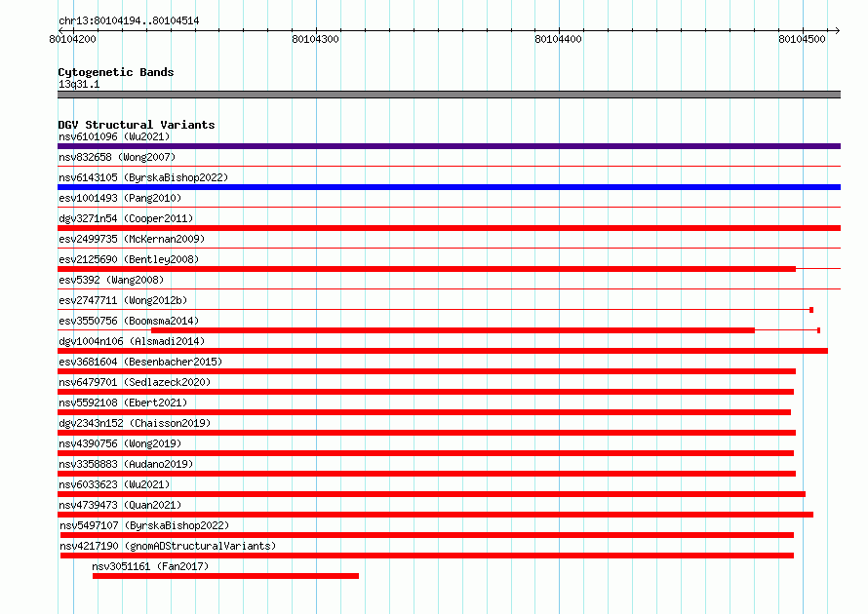Click the nsv6101096 (Wu2021) variant label
The image size is (868, 614).
(114, 136)
